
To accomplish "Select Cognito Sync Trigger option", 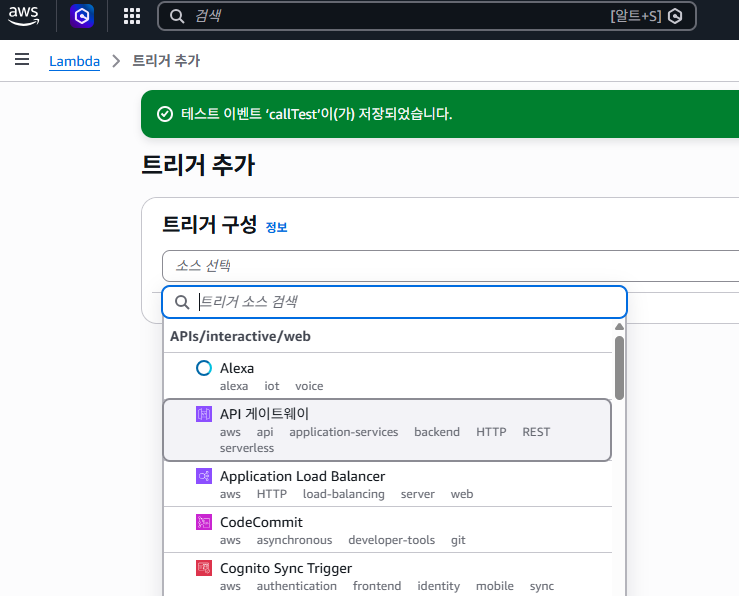I will [387, 575].
